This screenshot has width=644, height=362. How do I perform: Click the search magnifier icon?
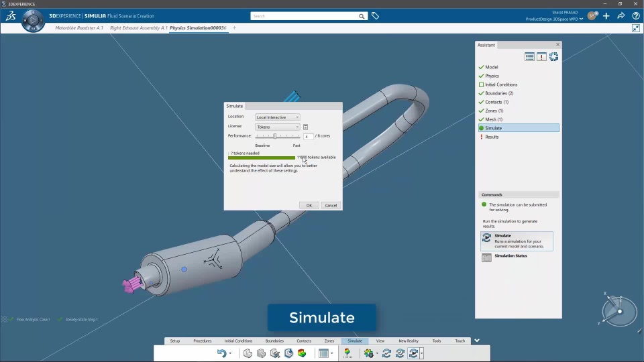pos(362,16)
